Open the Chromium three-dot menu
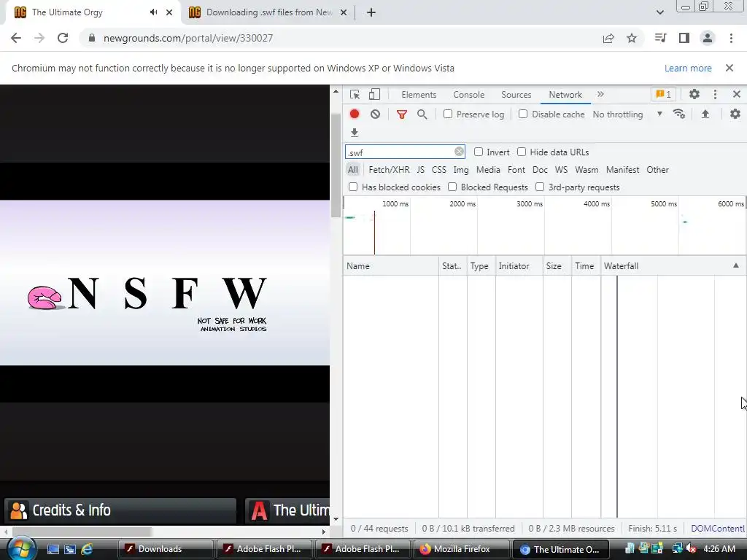 (731, 38)
